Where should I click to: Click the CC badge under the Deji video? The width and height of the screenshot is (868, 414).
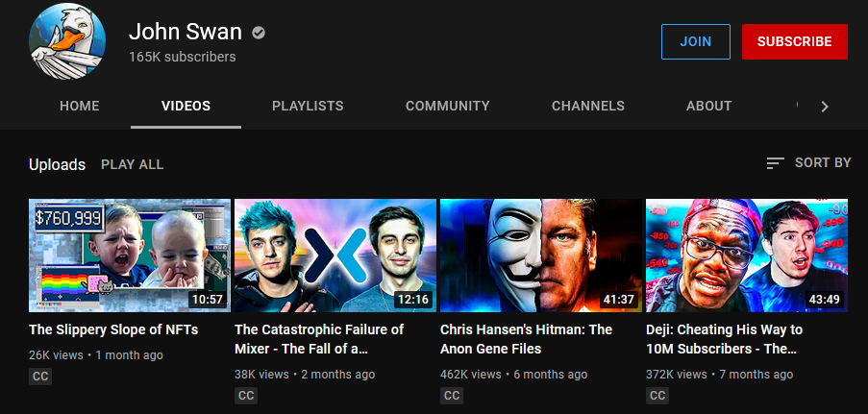(657, 396)
